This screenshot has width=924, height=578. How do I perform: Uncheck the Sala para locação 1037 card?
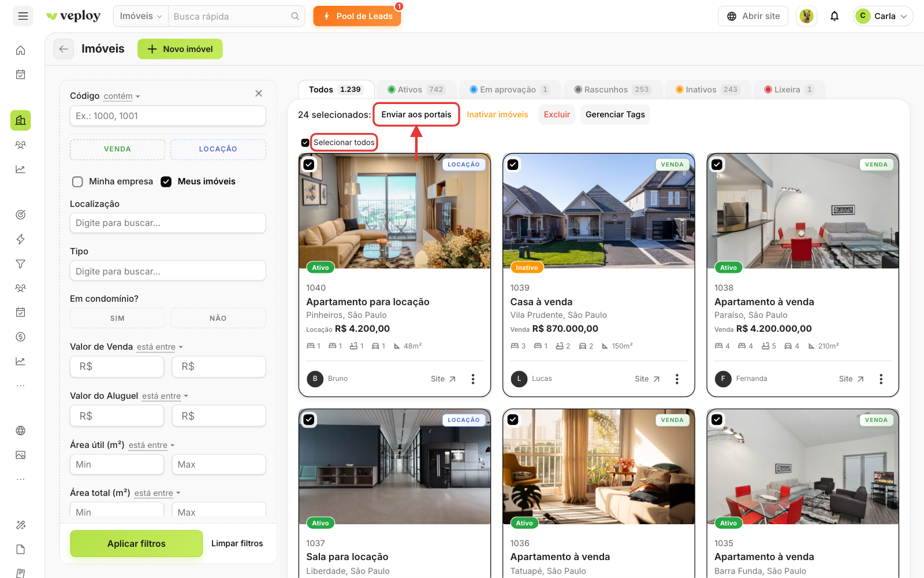tap(309, 420)
